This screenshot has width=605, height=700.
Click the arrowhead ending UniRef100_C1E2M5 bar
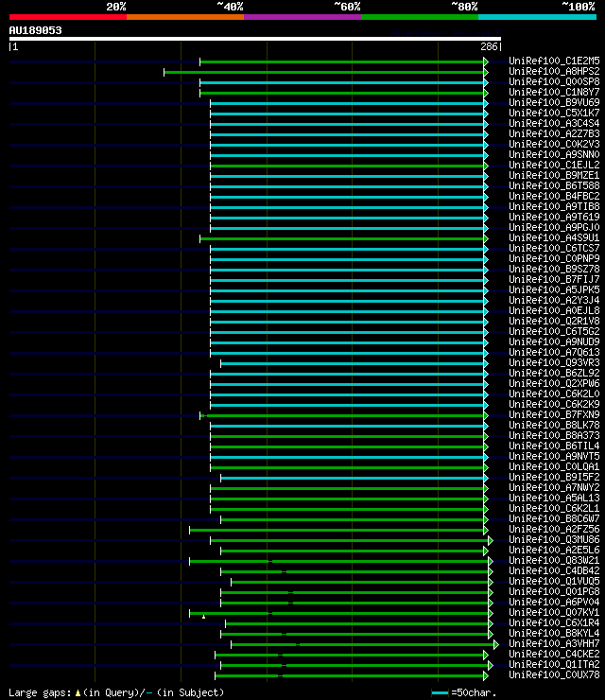486,61
